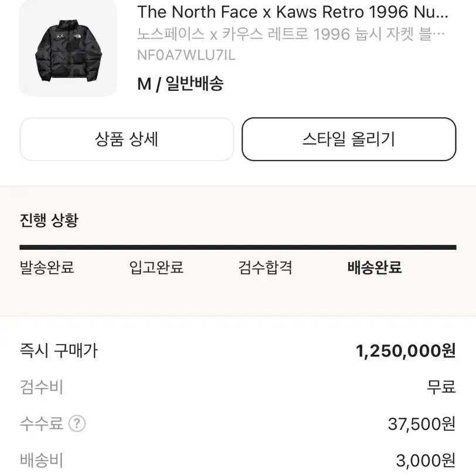This screenshot has width=476, height=476.
Task: Click the 37,500원 fee amount
Action: coord(422,424)
